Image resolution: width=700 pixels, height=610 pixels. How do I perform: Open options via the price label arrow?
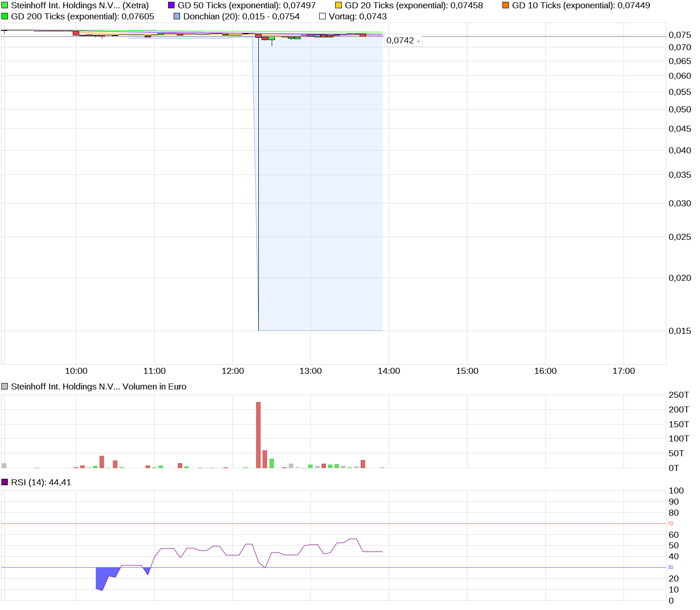tap(418, 41)
